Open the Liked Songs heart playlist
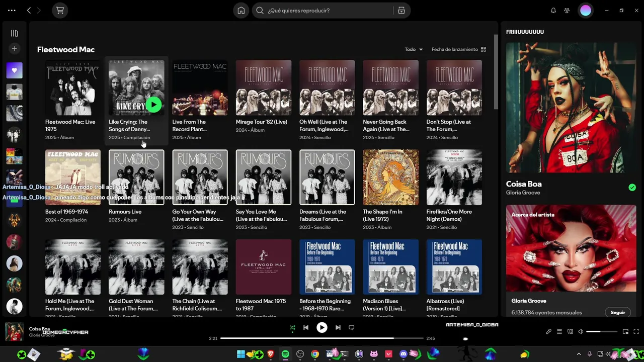 14,70
